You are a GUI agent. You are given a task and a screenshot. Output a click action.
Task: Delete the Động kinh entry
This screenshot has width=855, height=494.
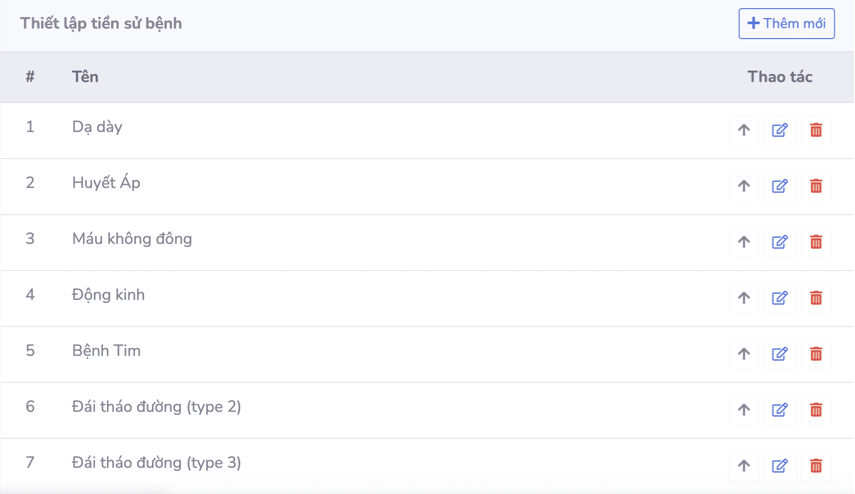click(816, 298)
